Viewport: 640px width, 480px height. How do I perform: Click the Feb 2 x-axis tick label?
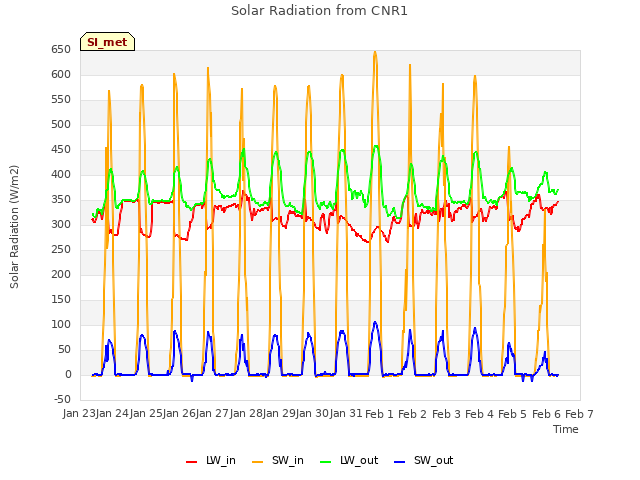(413, 414)
